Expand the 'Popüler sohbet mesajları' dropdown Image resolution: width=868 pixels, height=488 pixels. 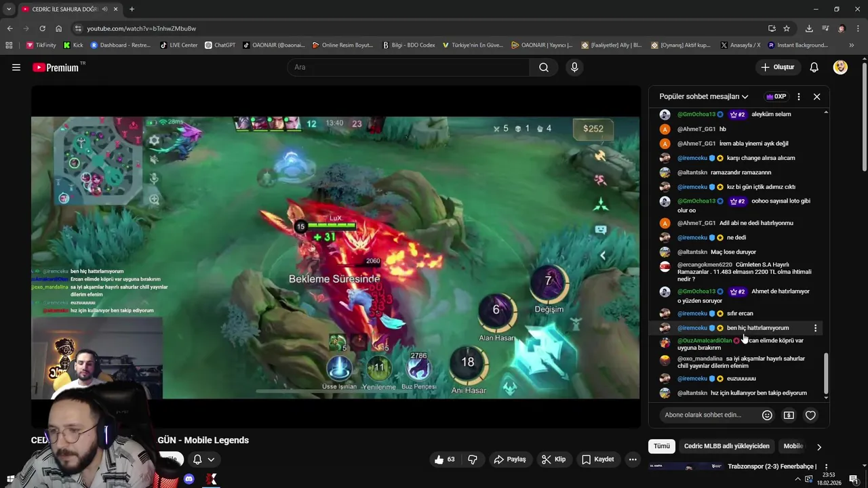point(704,96)
